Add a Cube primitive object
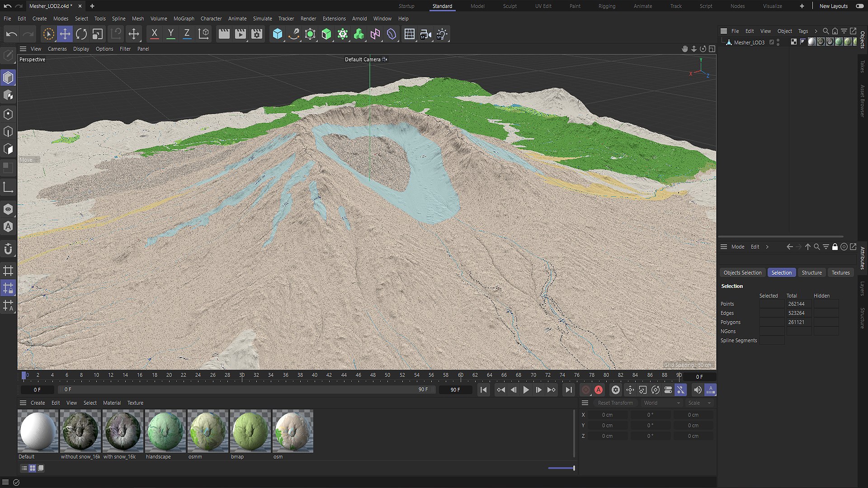868x488 pixels. pyautogui.click(x=278, y=34)
